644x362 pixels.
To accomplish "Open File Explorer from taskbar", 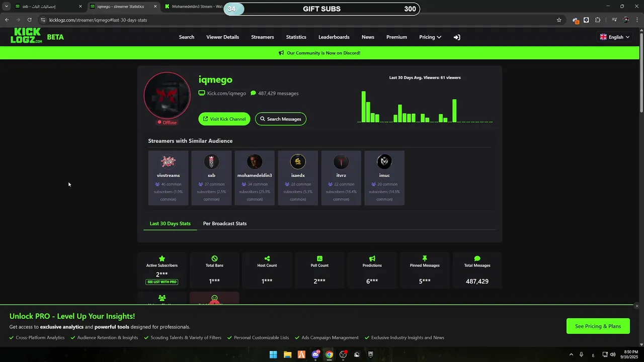I will [x=287, y=354].
